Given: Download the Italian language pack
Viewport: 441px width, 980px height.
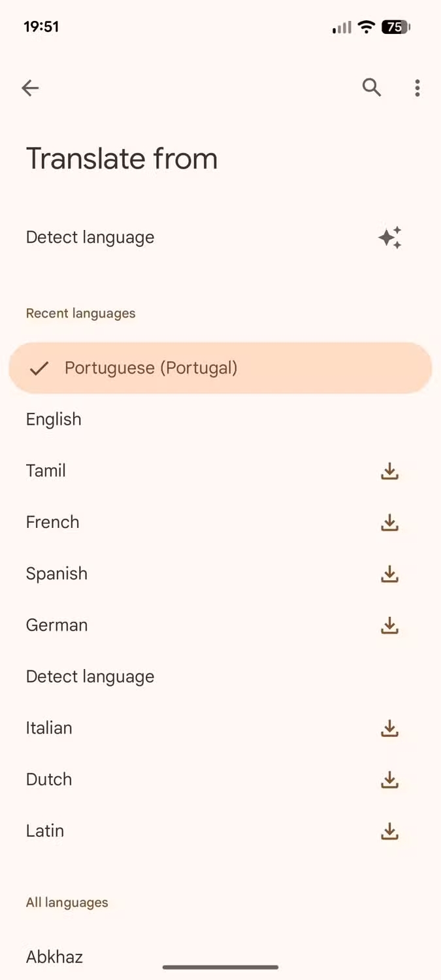Looking at the screenshot, I should click(389, 728).
